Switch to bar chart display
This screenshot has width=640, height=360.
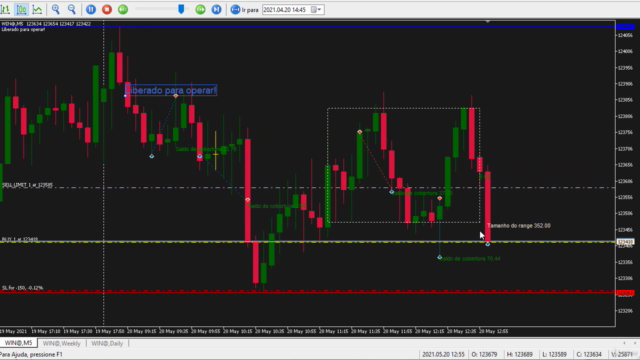tap(5, 9)
